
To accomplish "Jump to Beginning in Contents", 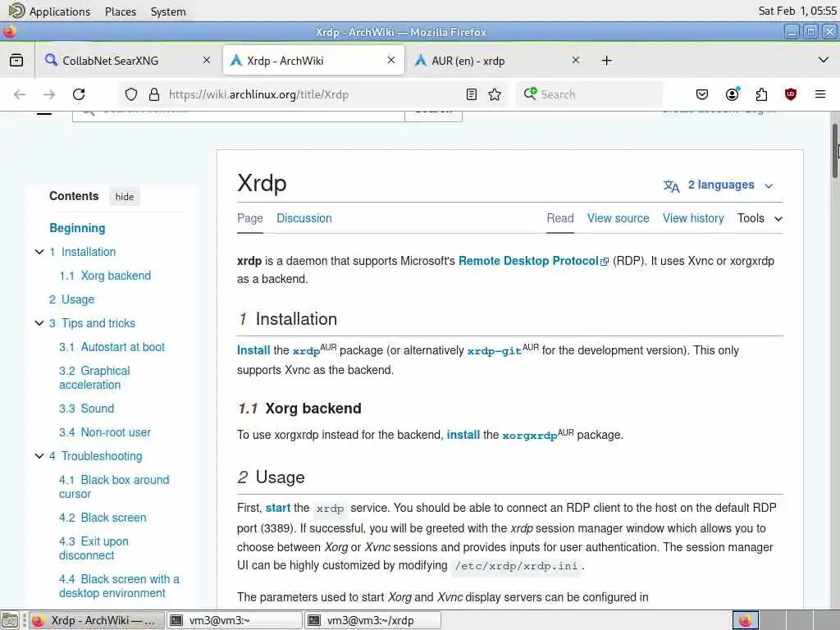I will pos(77,228).
